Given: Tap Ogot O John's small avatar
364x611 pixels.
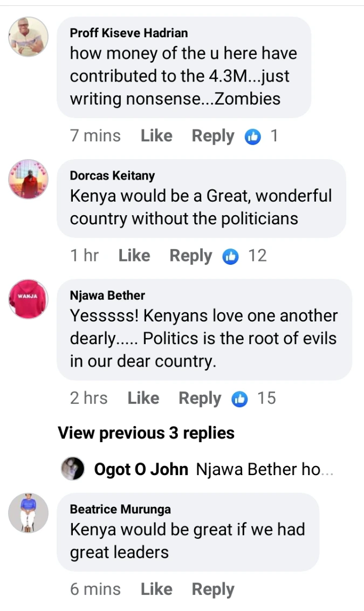Looking at the screenshot, I should (x=73, y=469).
